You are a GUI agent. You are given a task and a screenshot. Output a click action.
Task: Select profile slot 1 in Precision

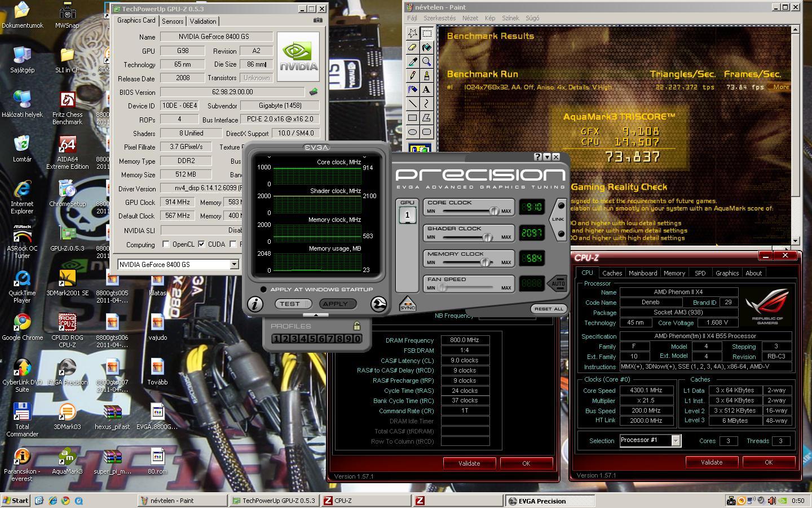click(276, 339)
